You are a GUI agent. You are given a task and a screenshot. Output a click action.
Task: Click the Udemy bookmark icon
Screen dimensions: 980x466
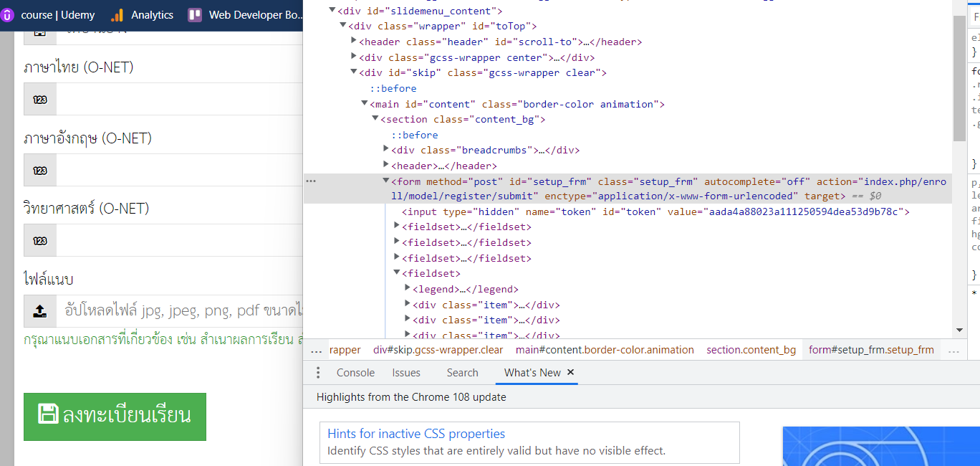click(x=7, y=14)
